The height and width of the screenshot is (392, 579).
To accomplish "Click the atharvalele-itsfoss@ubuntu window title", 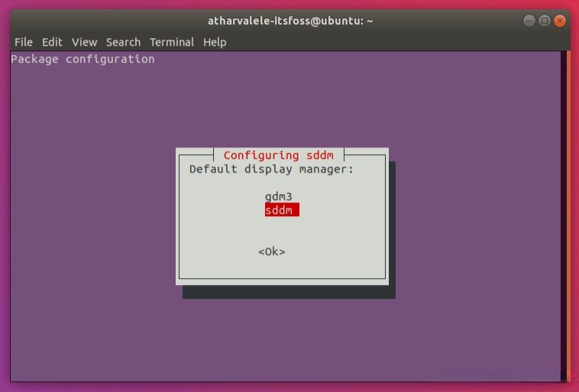I will tap(290, 21).
